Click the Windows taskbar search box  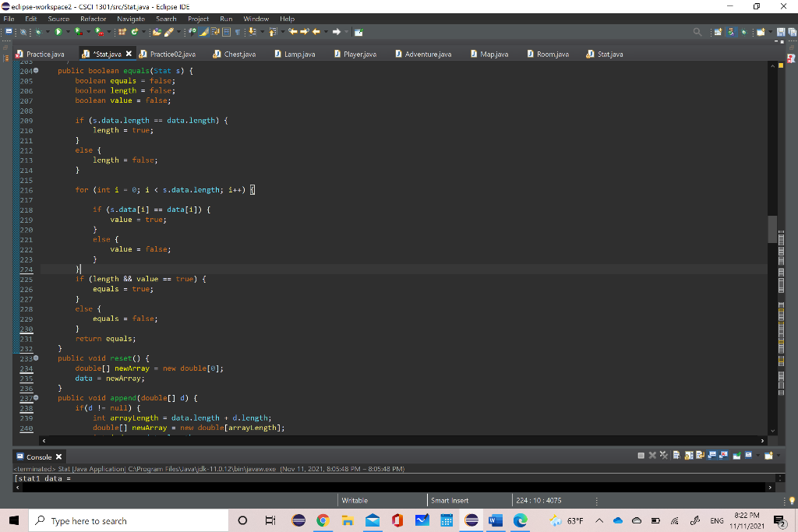tap(129, 521)
